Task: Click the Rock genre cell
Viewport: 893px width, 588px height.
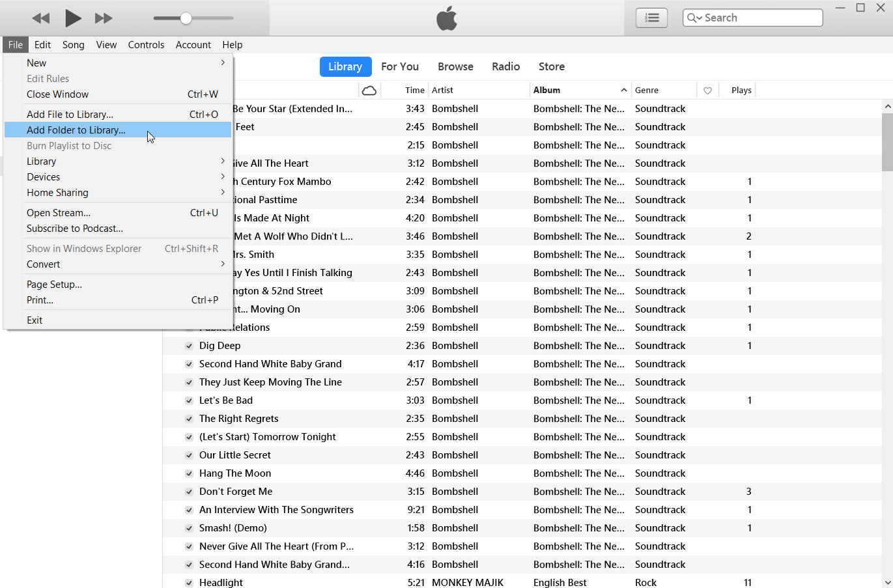Action: coord(646,583)
